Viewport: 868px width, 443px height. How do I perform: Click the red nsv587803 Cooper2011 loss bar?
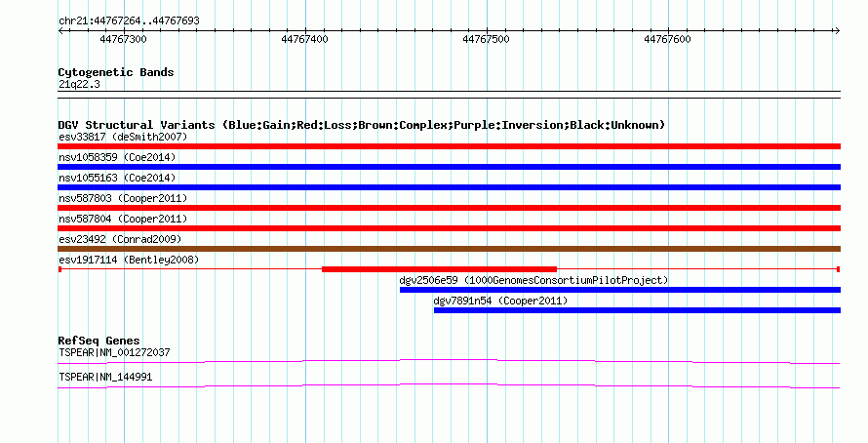(449, 208)
